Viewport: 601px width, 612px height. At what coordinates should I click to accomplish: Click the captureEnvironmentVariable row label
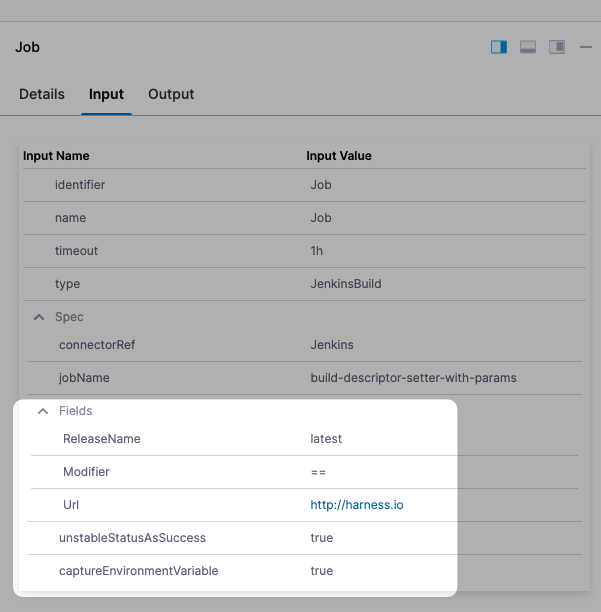pos(138,571)
